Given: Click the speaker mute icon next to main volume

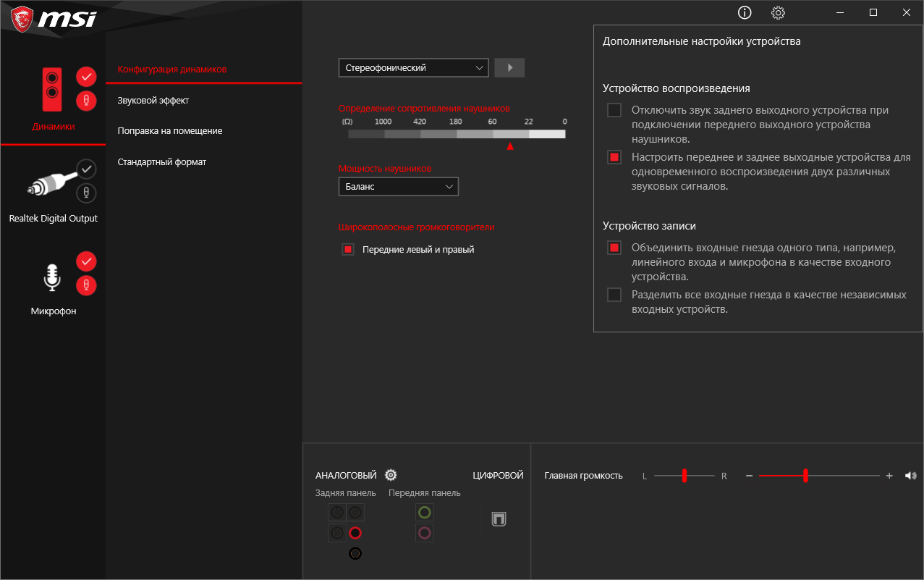Looking at the screenshot, I should (x=910, y=476).
